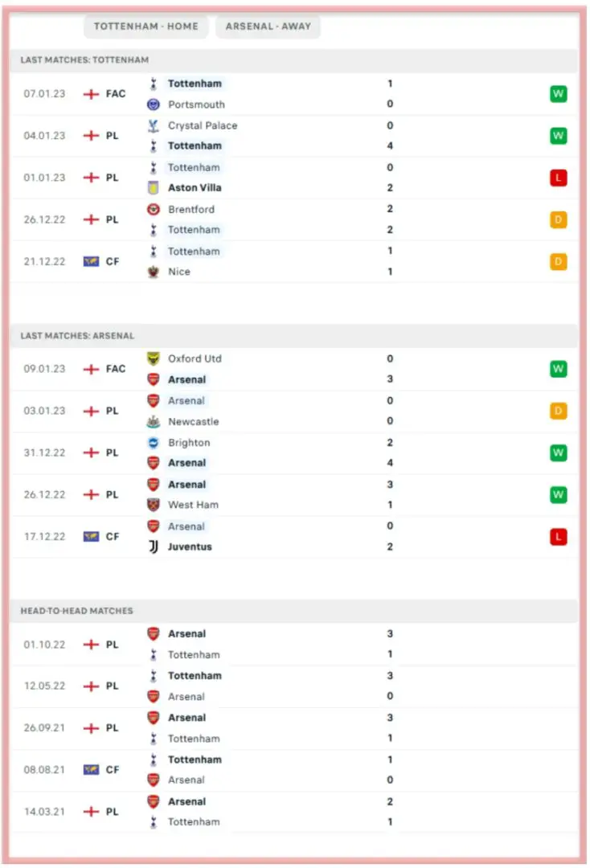Click the Brighton club crest icon

[154, 442]
